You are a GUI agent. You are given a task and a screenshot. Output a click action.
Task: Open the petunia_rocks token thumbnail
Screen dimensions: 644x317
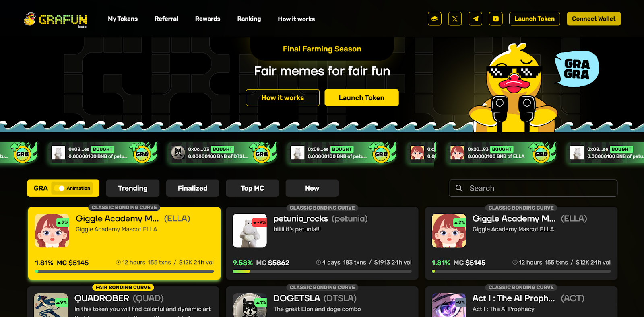pos(250,231)
